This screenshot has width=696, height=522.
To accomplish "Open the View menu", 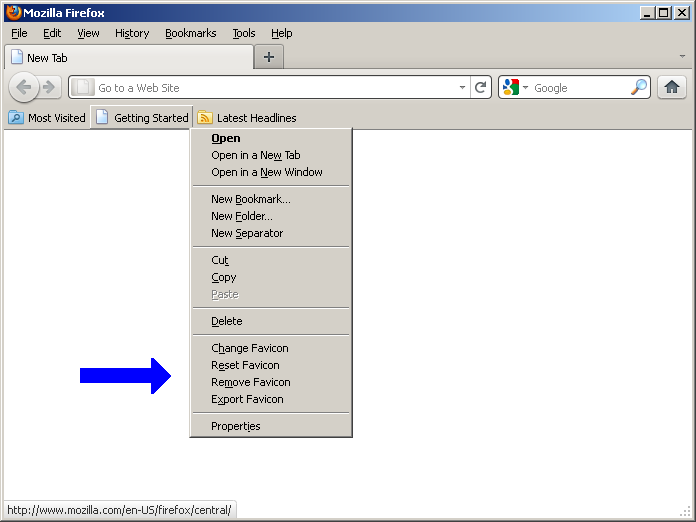I will [88, 33].
